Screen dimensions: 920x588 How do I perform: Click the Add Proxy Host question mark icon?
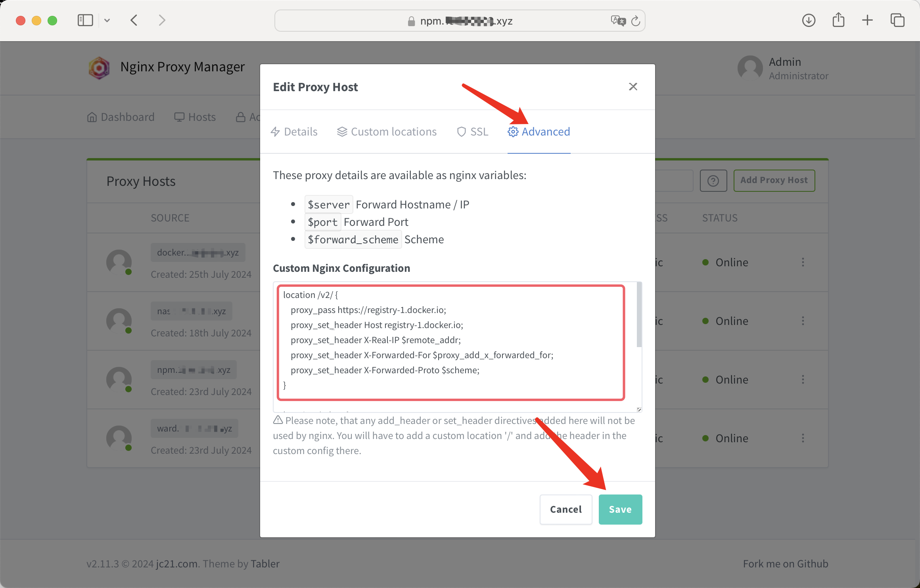tap(713, 180)
